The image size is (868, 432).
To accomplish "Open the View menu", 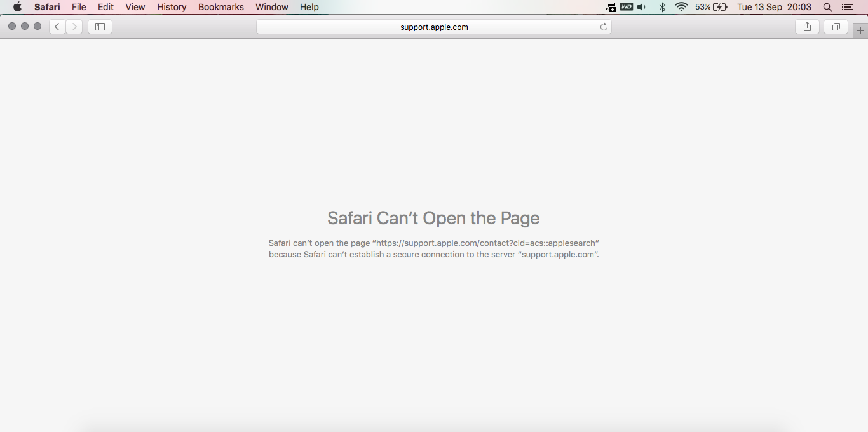I will (x=135, y=7).
